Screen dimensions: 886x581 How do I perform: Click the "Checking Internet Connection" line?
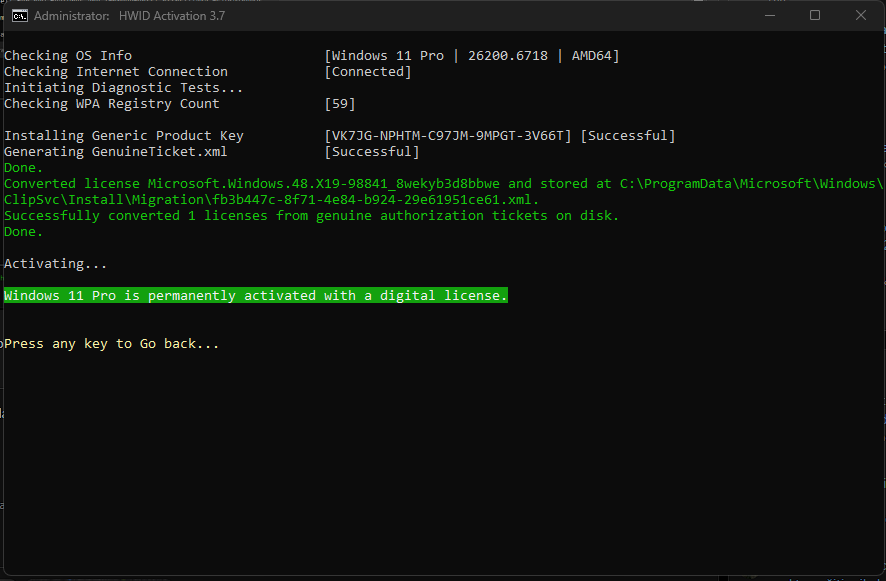(x=116, y=72)
